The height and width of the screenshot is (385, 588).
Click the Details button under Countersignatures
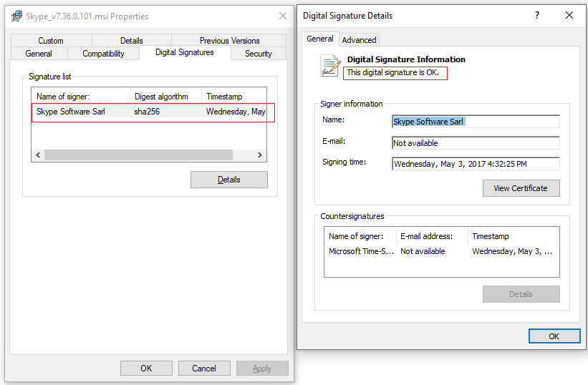521,294
